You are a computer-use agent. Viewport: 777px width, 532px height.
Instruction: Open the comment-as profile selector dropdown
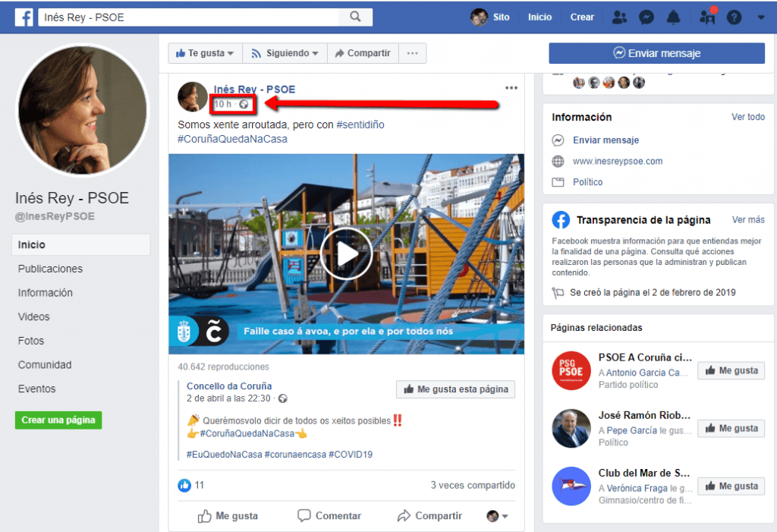click(x=497, y=516)
